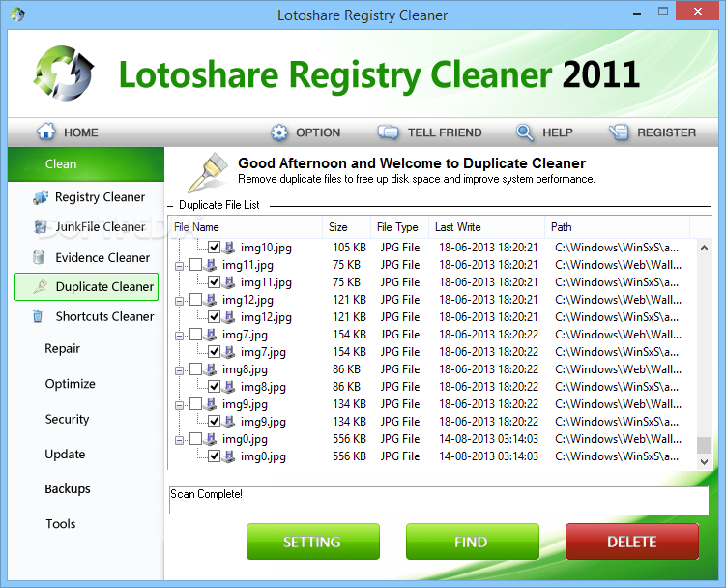This screenshot has height=588, width=726.
Task: Collapse the img7.jpg tree group
Action: tap(179, 336)
